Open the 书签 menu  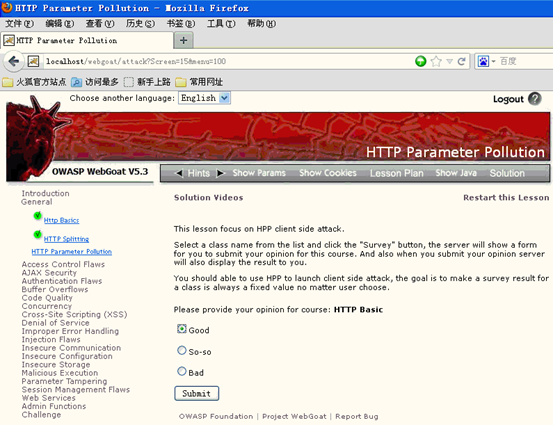pos(181,24)
